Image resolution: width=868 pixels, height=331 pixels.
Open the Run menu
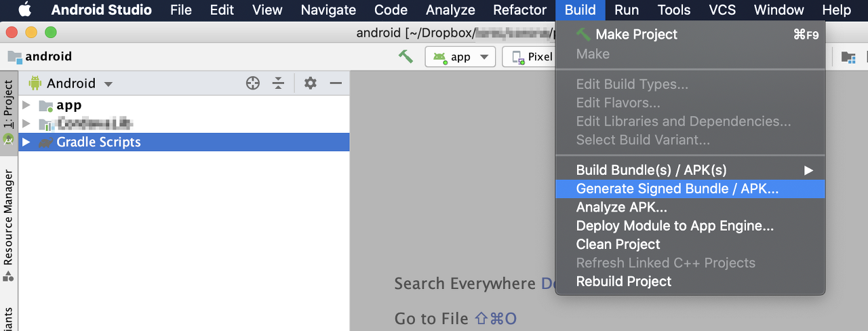[627, 9]
